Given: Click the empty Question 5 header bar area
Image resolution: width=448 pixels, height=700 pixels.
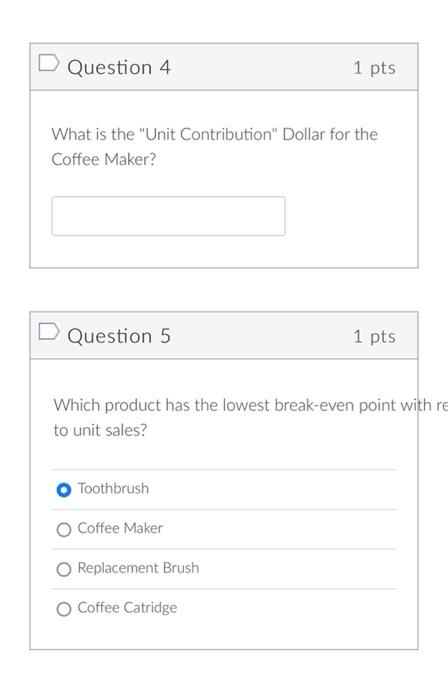Looking at the screenshot, I should tap(261, 336).
